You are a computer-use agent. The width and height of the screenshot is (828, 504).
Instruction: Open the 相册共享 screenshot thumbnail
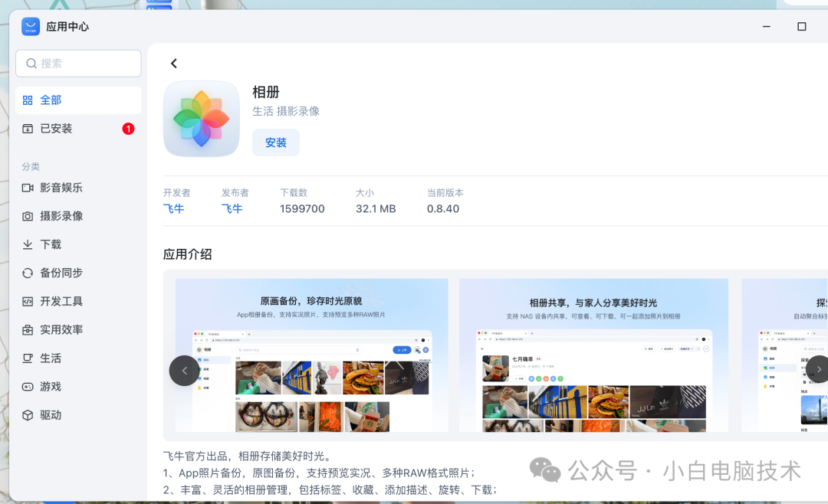tap(593, 355)
